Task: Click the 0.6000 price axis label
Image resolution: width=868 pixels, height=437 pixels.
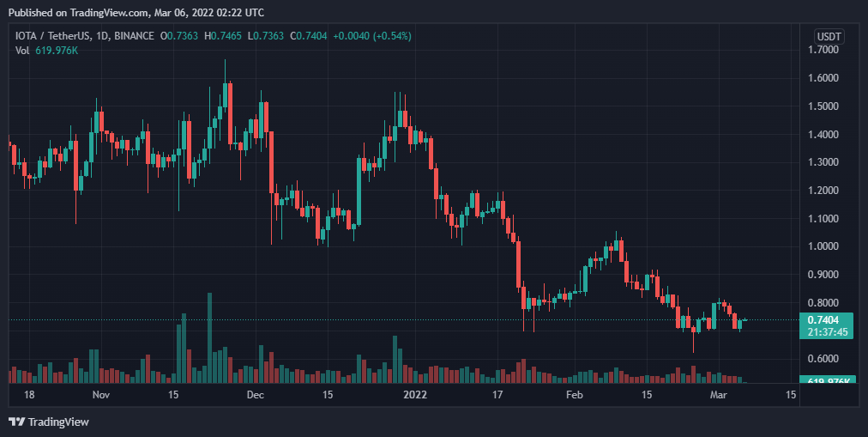Action: tap(823, 359)
